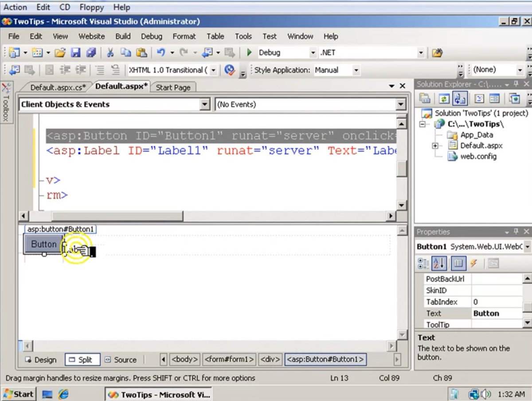532x401 pixels.
Task: Click the Solution Explorer Properties icon
Action: [425, 98]
